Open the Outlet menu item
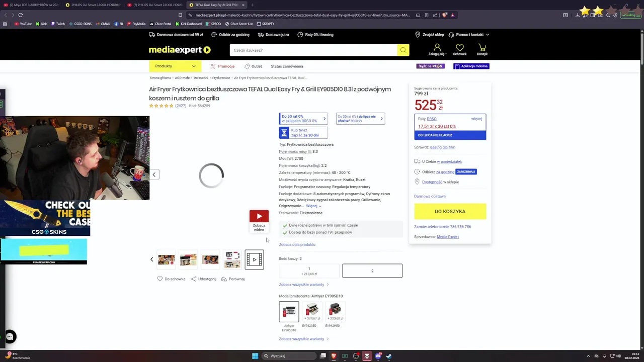 (253, 66)
